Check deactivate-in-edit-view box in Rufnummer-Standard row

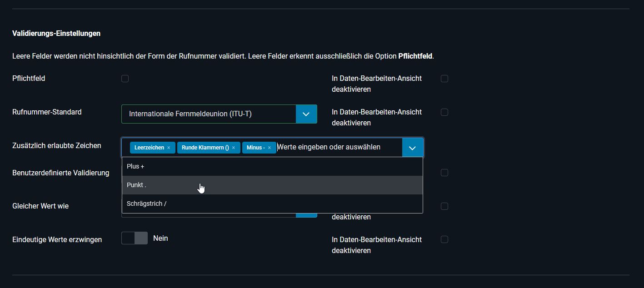444,112
